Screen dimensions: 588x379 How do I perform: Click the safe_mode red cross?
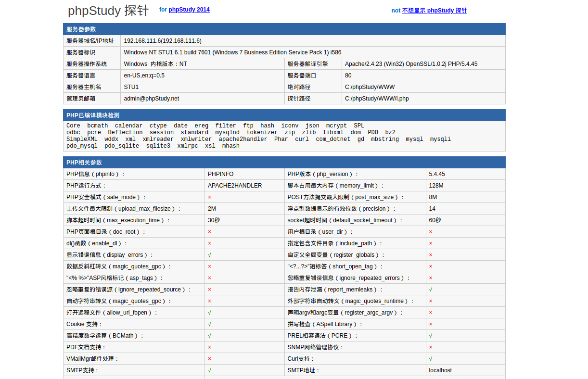[x=210, y=197]
